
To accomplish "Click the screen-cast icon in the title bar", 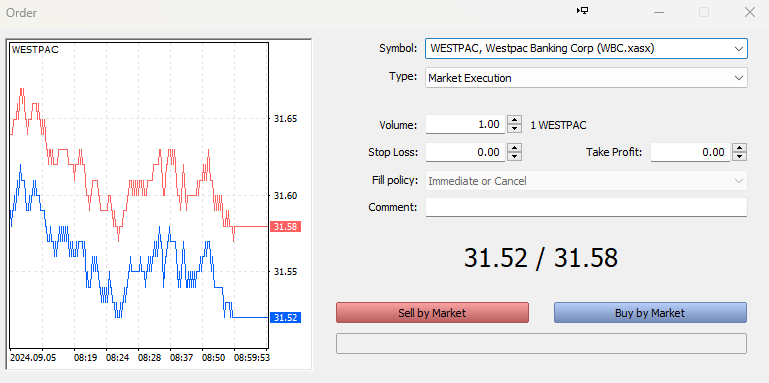I will [582, 10].
